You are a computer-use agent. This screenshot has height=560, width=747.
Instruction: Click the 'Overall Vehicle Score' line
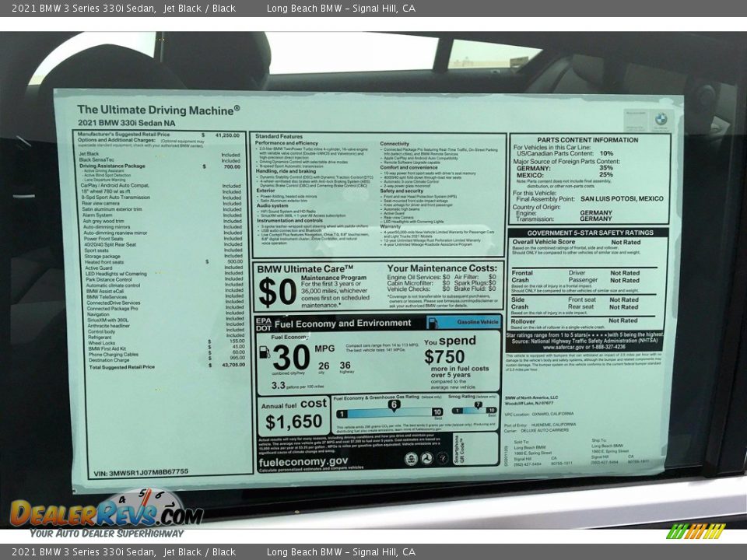point(577,242)
